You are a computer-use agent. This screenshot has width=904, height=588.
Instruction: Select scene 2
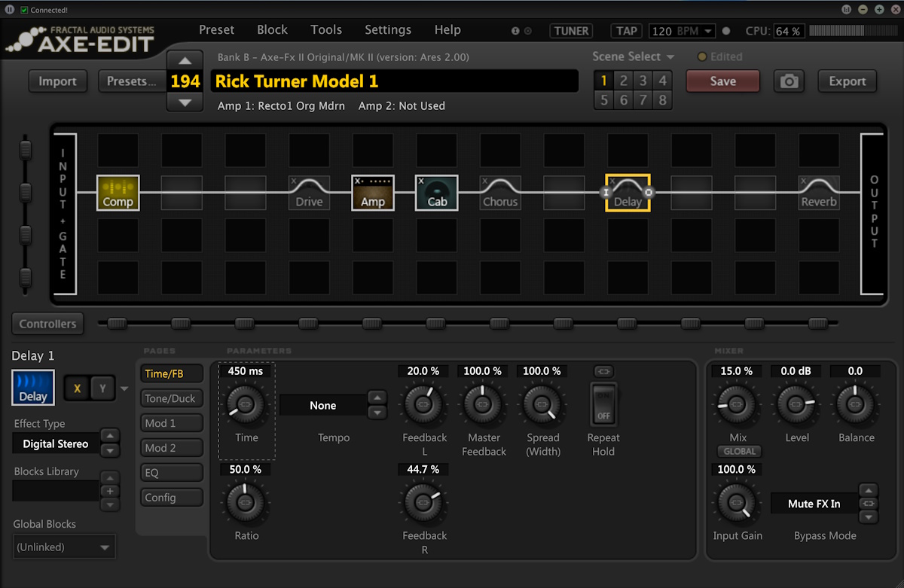pyautogui.click(x=623, y=81)
